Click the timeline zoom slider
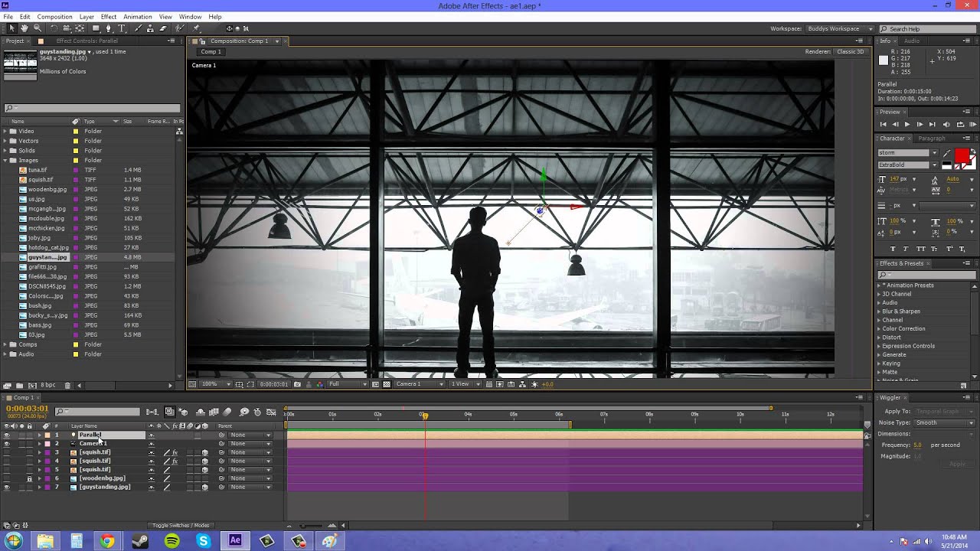Image resolution: width=980 pixels, height=551 pixels. pos(310,525)
